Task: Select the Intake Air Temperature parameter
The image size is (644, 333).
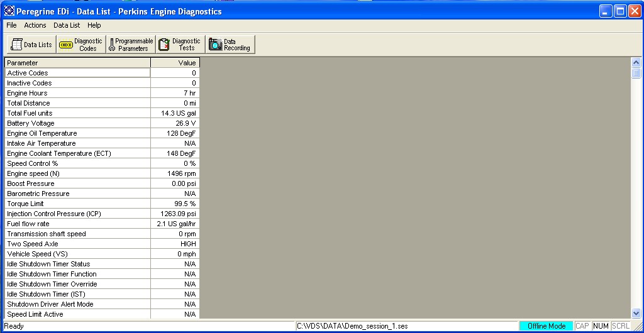Action: (77, 143)
